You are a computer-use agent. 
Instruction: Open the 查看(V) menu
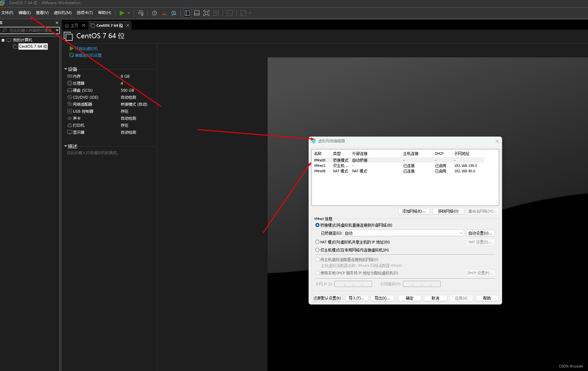pyautogui.click(x=42, y=13)
